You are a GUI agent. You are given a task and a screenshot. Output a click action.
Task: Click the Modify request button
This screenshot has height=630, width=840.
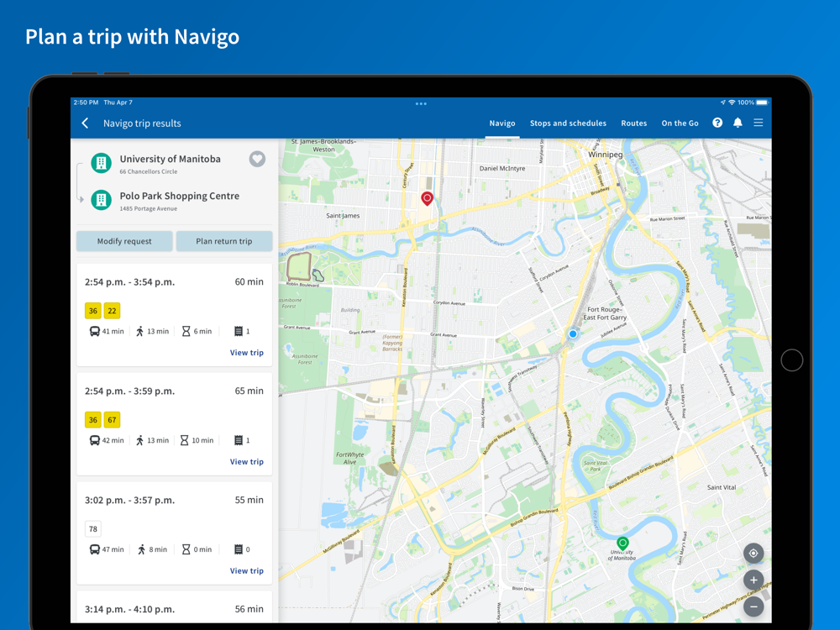[x=124, y=241]
